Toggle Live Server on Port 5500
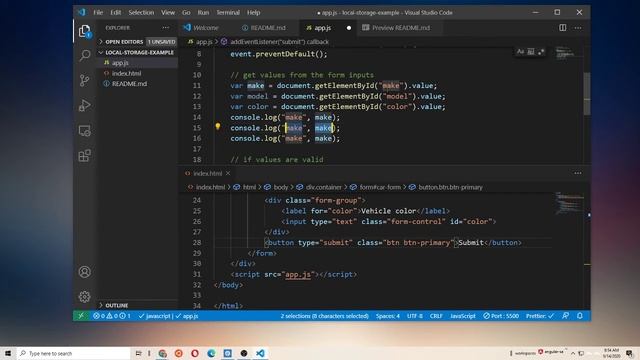 (x=501, y=316)
